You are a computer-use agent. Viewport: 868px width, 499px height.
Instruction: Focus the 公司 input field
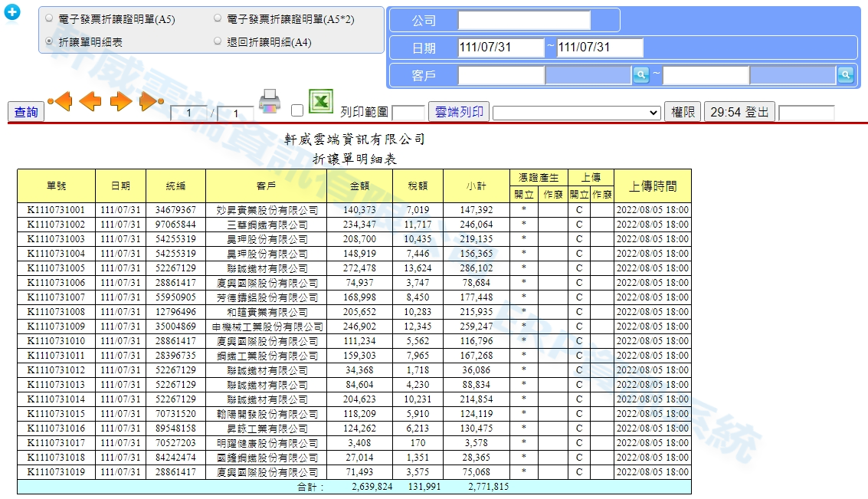pyautogui.click(x=524, y=21)
